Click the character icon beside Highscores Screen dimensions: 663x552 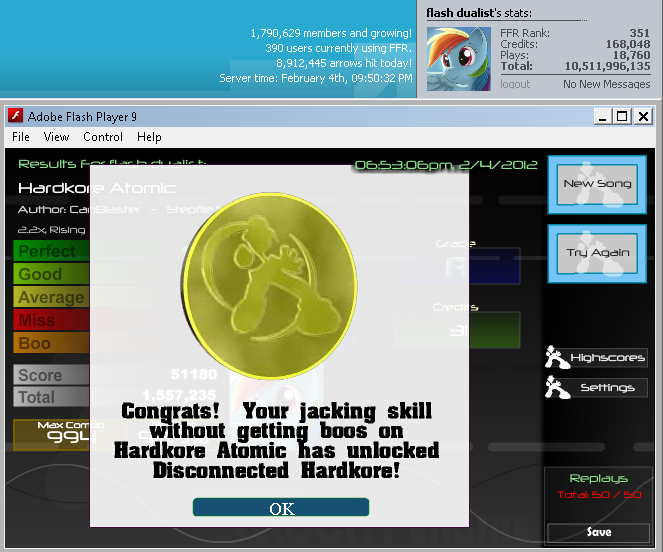tap(557, 357)
